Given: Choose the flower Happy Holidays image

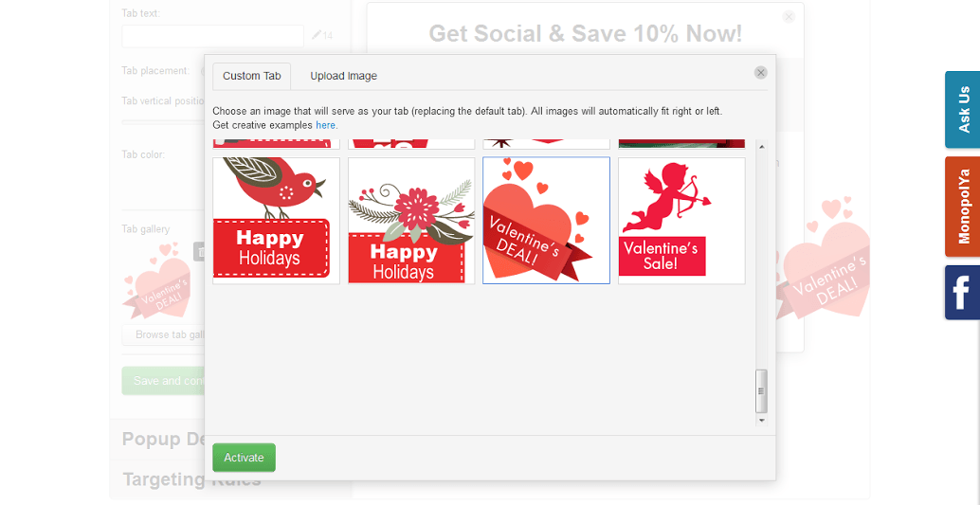Looking at the screenshot, I should (411, 221).
